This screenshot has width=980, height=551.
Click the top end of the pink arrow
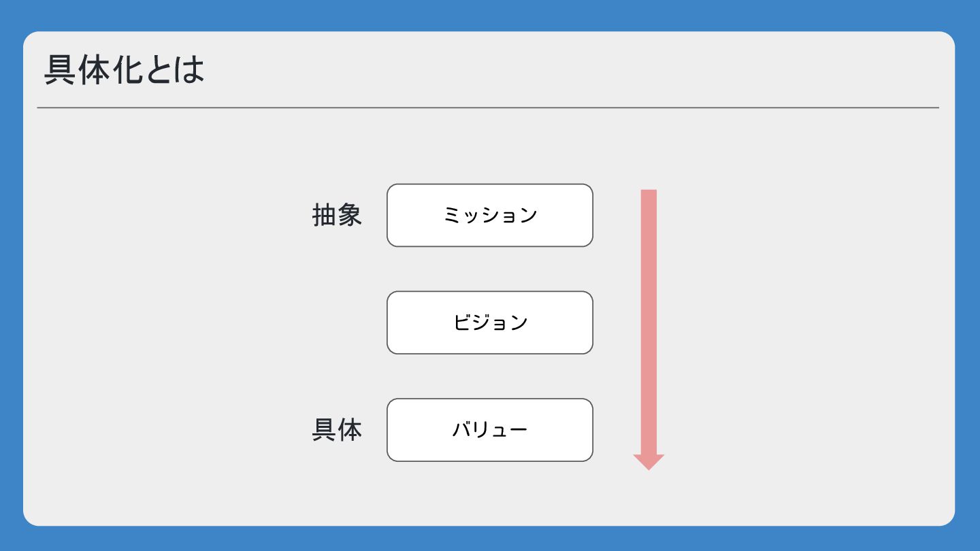pyautogui.click(x=649, y=193)
